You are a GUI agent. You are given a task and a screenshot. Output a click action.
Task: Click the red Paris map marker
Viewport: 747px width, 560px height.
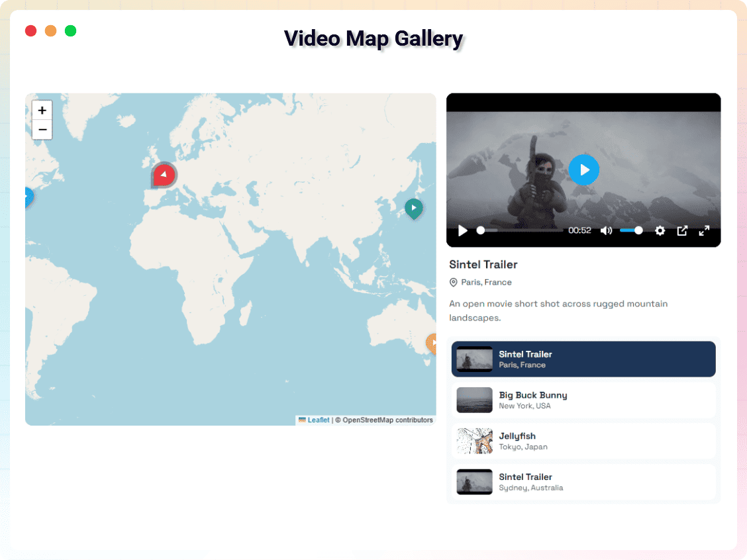[x=164, y=175]
